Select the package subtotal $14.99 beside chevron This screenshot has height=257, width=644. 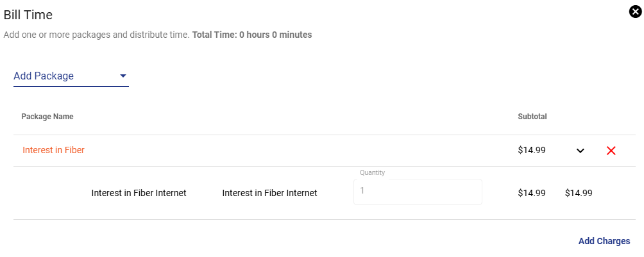point(532,150)
